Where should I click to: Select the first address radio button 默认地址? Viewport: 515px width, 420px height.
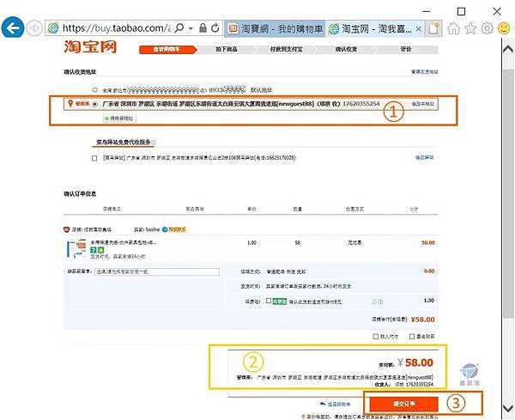[x=95, y=89]
